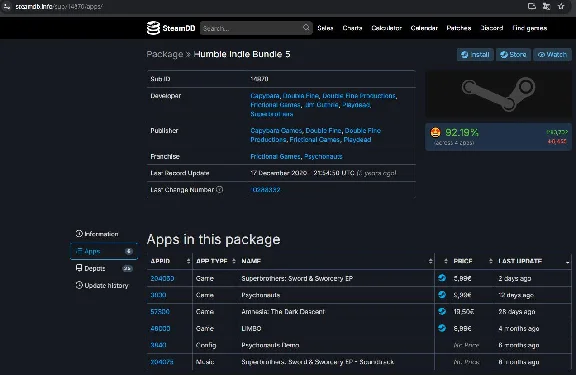
Task: Open the Steam store icon for LIMBO row
Action: tap(442, 328)
